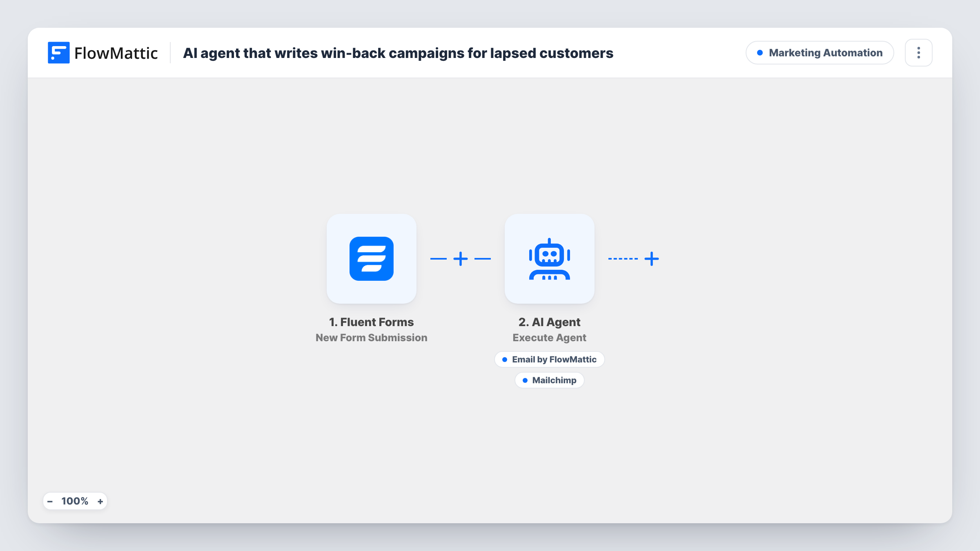Screen dimensions: 980x551
Task: Click the 'Execute Agent' text
Action: (549, 338)
